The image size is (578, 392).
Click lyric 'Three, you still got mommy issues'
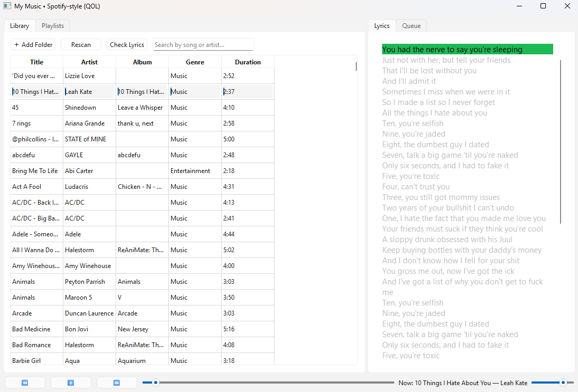[441, 197]
